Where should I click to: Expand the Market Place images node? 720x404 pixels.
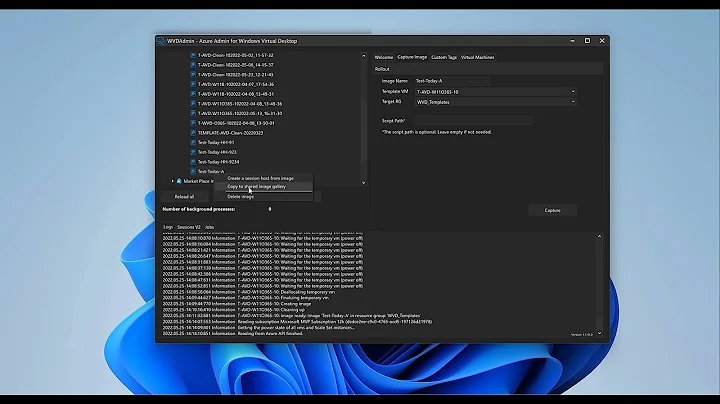[173, 181]
